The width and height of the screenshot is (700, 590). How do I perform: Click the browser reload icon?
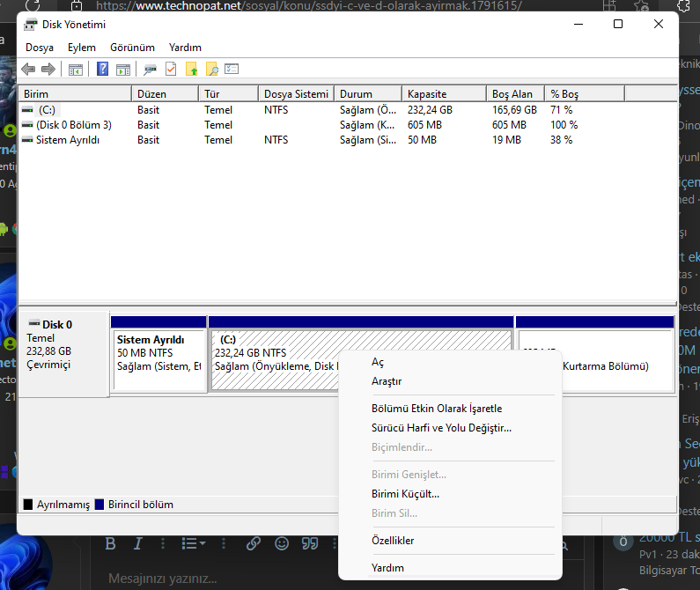pyautogui.click(x=33, y=5)
